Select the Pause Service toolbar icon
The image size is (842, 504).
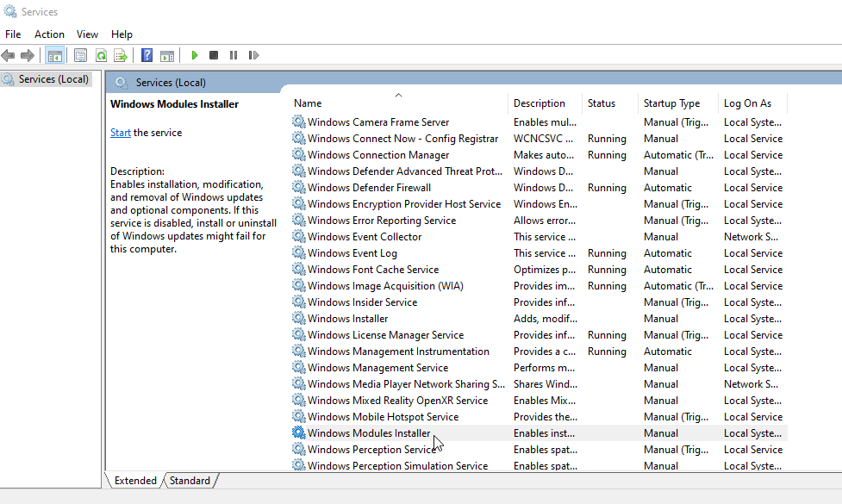pos(234,55)
